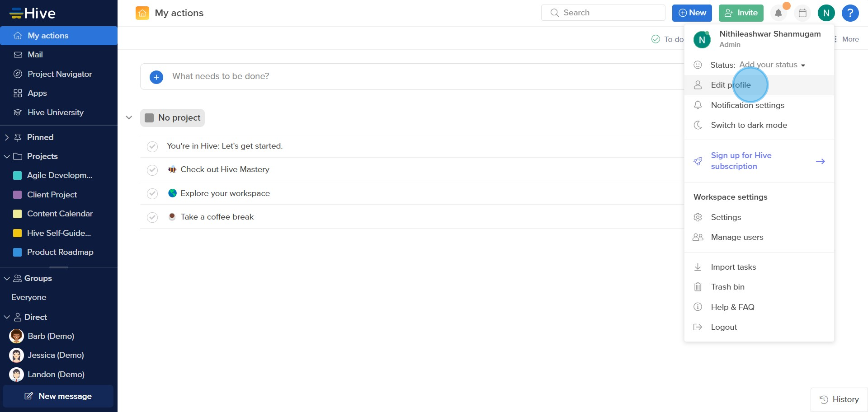Click the Manage users people icon
The height and width of the screenshot is (412, 868).
698,237
